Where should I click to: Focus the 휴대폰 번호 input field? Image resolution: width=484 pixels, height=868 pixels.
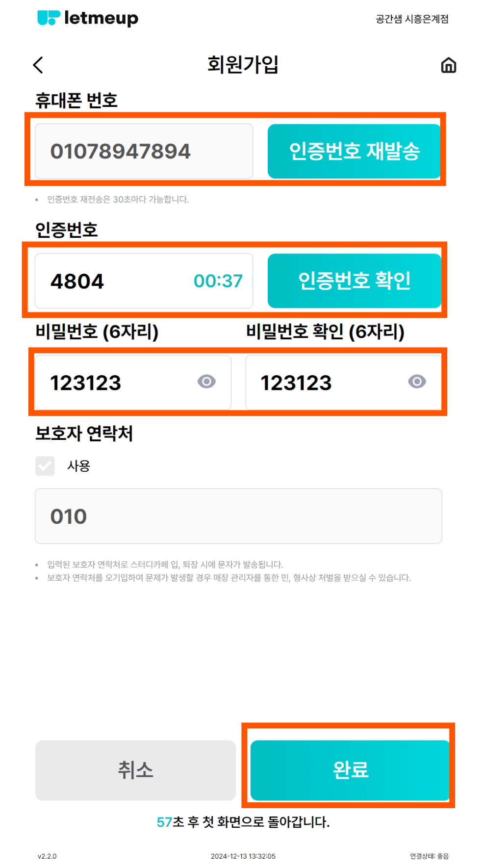(x=144, y=152)
